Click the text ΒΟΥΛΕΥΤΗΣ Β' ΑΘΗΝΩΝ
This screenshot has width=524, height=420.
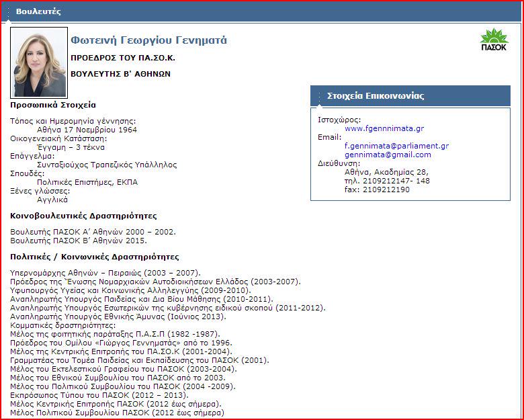pos(121,74)
